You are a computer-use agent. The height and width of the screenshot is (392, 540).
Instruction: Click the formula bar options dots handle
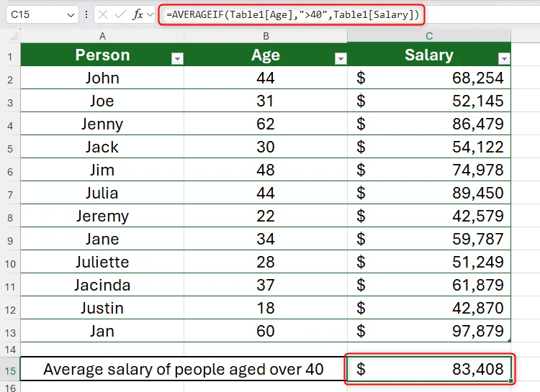pyautogui.click(x=86, y=14)
